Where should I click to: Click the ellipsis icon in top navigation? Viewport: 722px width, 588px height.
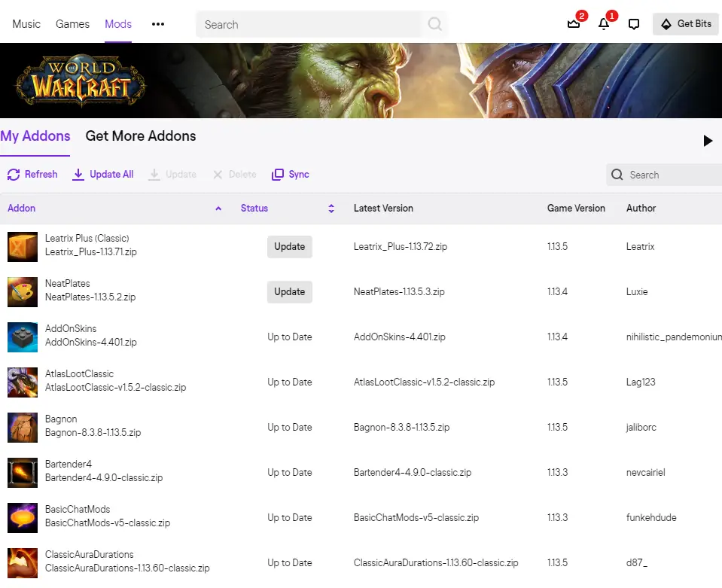[x=157, y=23]
